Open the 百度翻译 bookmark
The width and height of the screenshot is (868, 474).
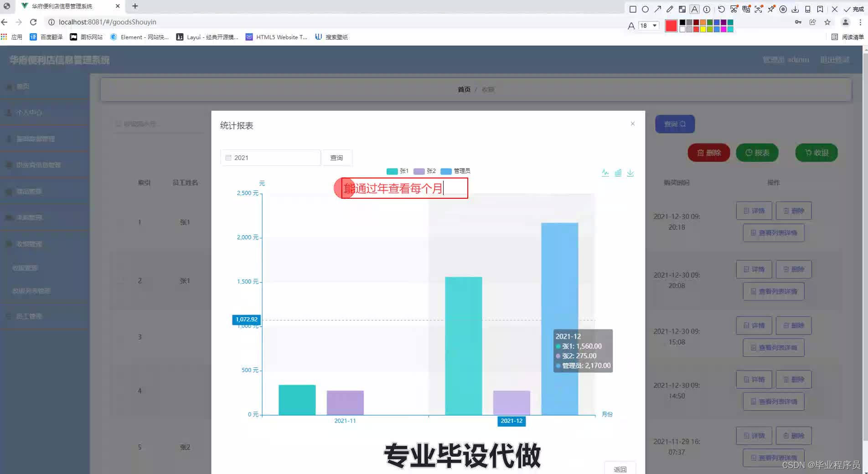pos(46,37)
